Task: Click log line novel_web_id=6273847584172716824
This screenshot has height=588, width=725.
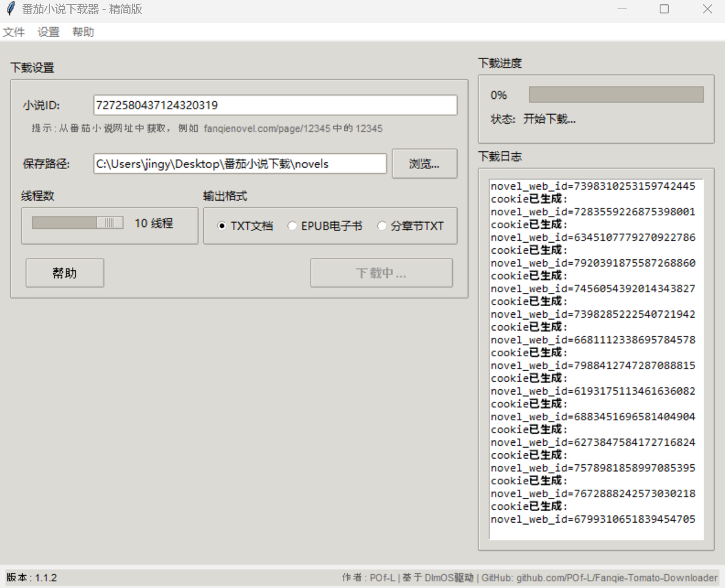Action: pyautogui.click(x=593, y=442)
